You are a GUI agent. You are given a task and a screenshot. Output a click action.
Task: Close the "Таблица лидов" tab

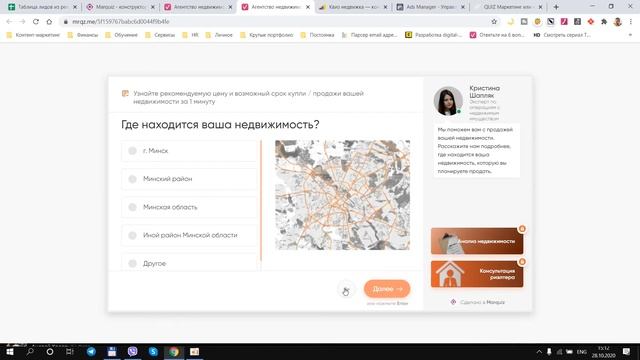pyautogui.click(x=75, y=7)
